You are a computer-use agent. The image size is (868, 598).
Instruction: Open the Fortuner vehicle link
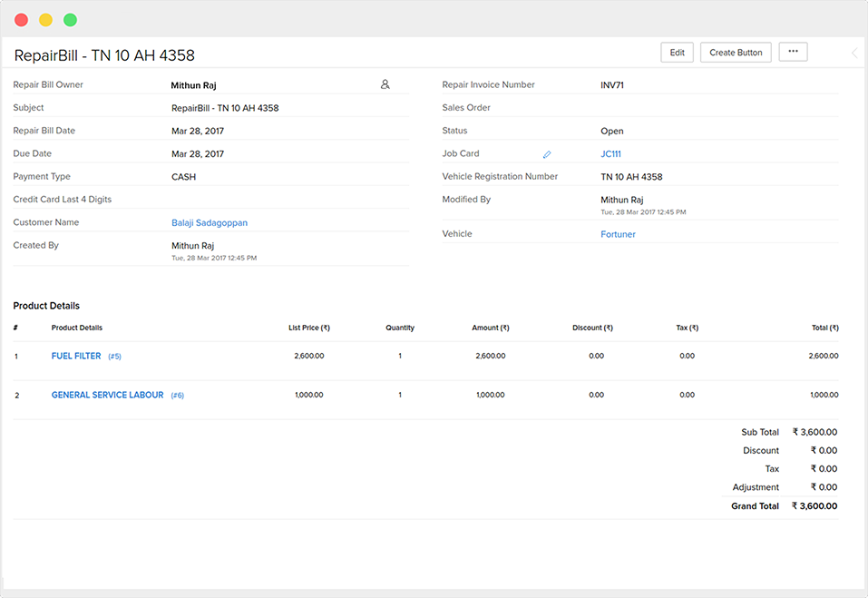pos(618,234)
